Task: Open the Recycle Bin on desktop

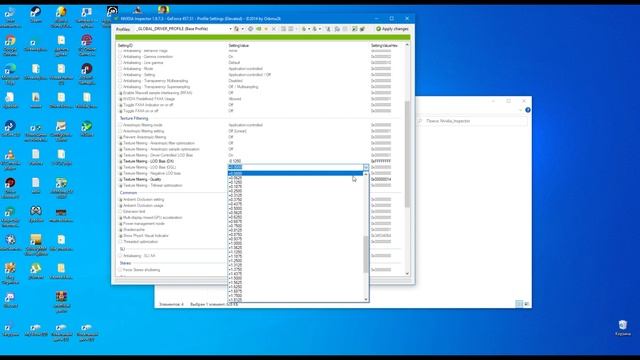Action: [x=623, y=328]
